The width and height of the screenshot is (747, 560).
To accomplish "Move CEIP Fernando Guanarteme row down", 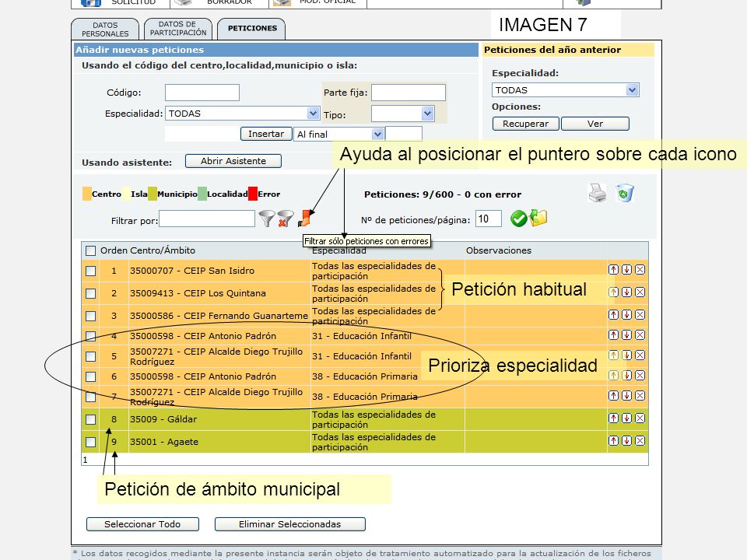I will coord(627,315).
